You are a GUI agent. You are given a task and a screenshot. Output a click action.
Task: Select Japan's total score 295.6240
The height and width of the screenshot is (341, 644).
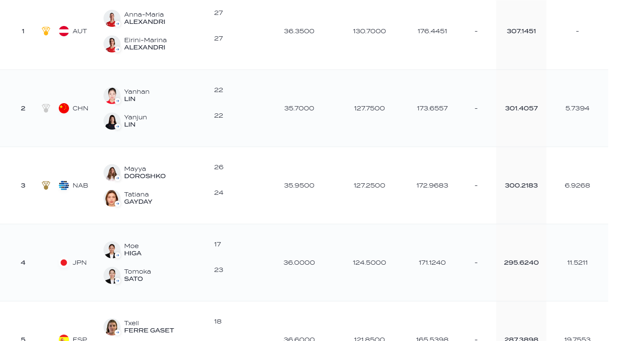pyautogui.click(x=521, y=263)
